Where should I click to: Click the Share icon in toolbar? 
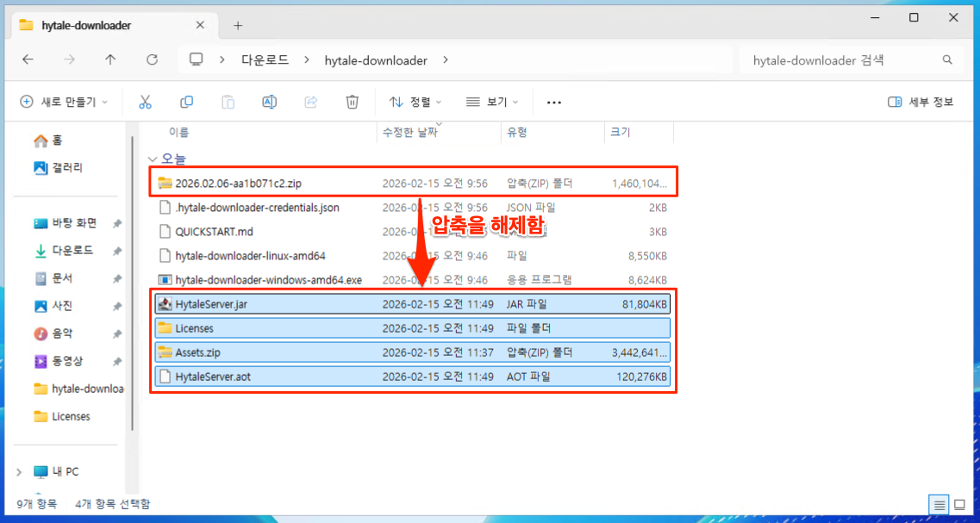pyautogui.click(x=310, y=102)
